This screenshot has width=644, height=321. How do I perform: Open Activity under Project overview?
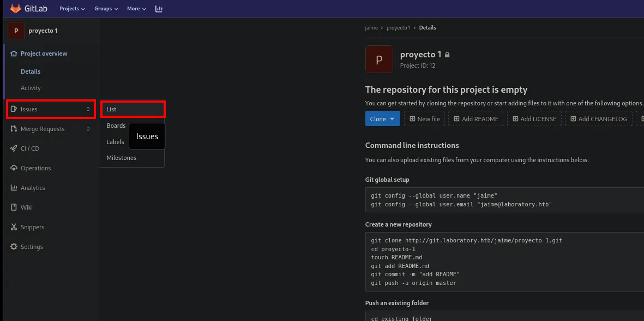click(x=31, y=88)
